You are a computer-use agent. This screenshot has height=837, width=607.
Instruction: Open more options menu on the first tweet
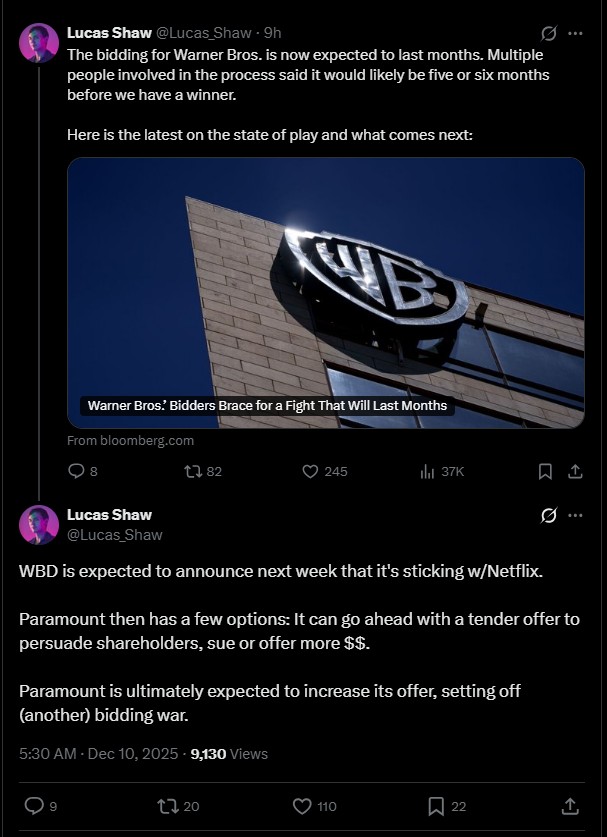[x=575, y=32]
